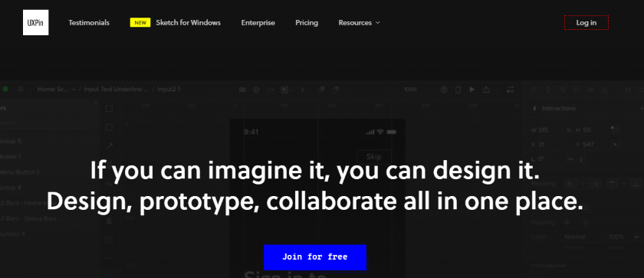Click the UXPin logo
This screenshot has height=278, width=644.
(x=36, y=22)
